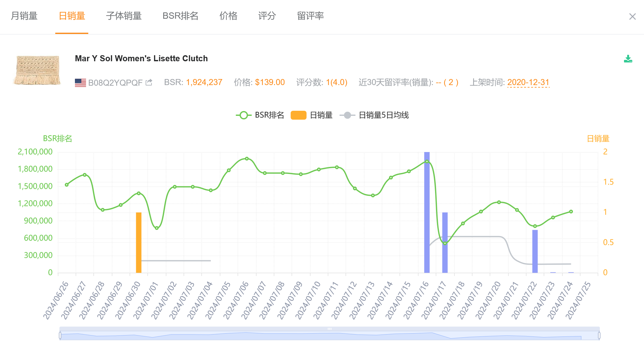Click the product thumbnail image

(37, 70)
